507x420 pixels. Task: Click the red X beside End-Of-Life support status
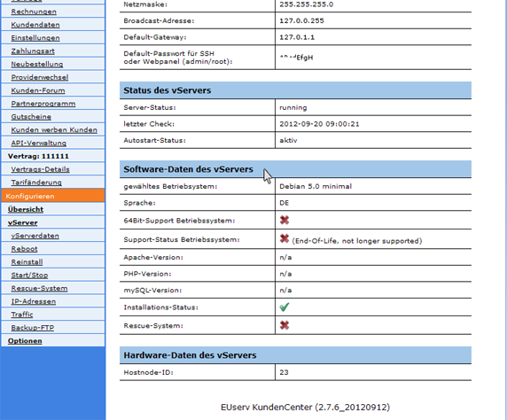[285, 238]
